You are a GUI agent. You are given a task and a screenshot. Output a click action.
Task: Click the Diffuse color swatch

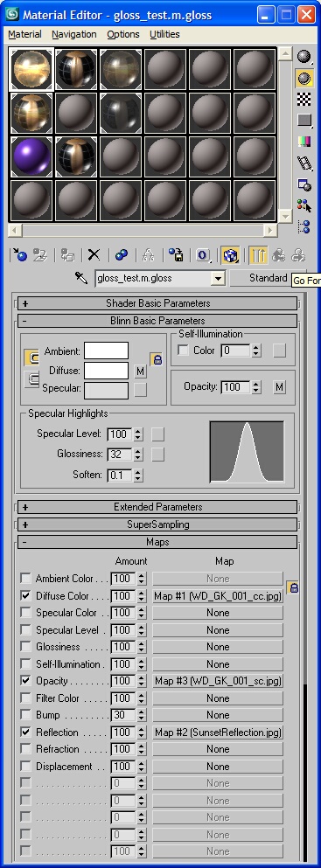tap(106, 371)
